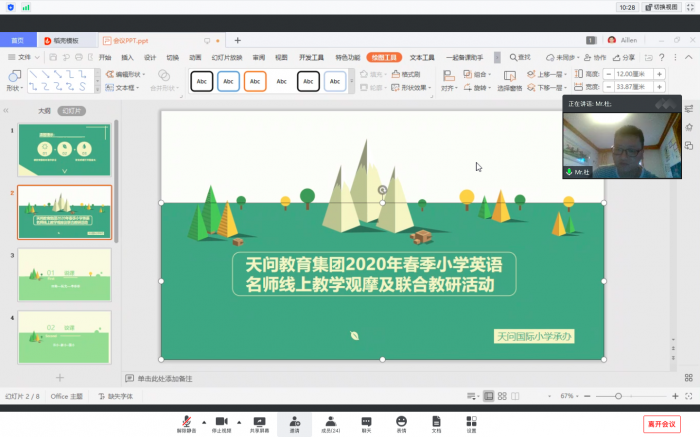Open the emoji reactions icon

point(401,422)
